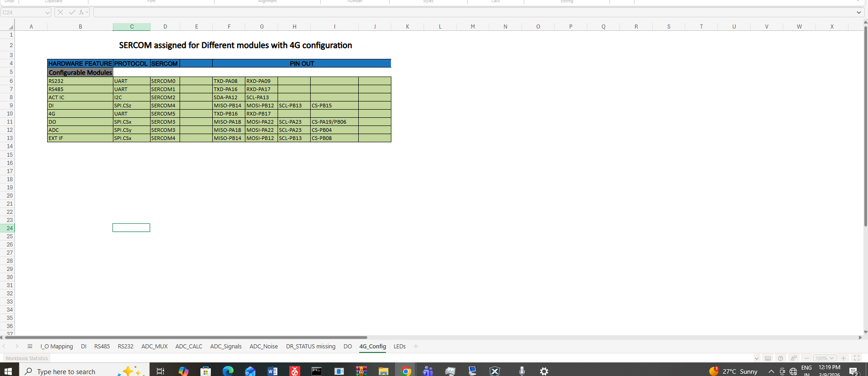Click the horizontal scrollbar thumb
This screenshot has height=376, width=868.
(x=186, y=337)
